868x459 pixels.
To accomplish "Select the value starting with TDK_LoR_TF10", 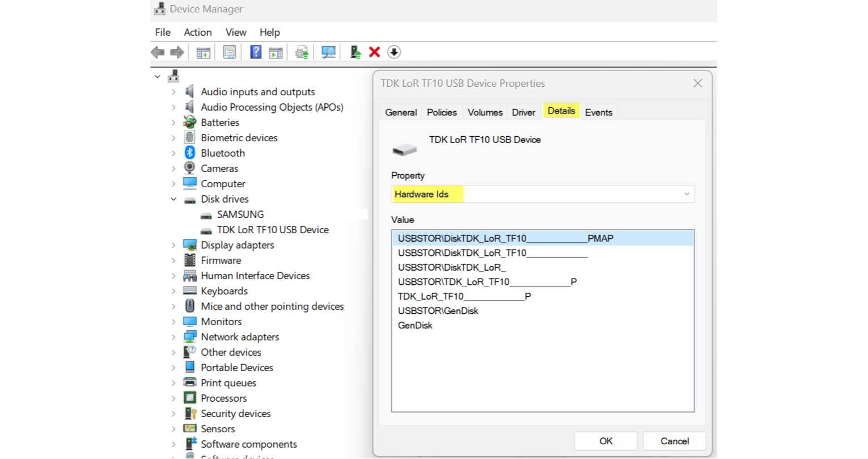I will click(543, 296).
